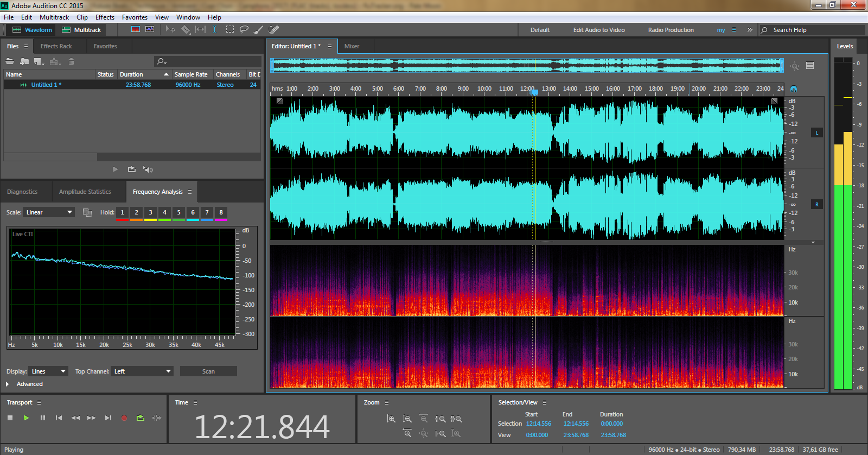Move playhead to previous marker
The height and width of the screenshot is (455, 868).
click(x=59, y=418)
